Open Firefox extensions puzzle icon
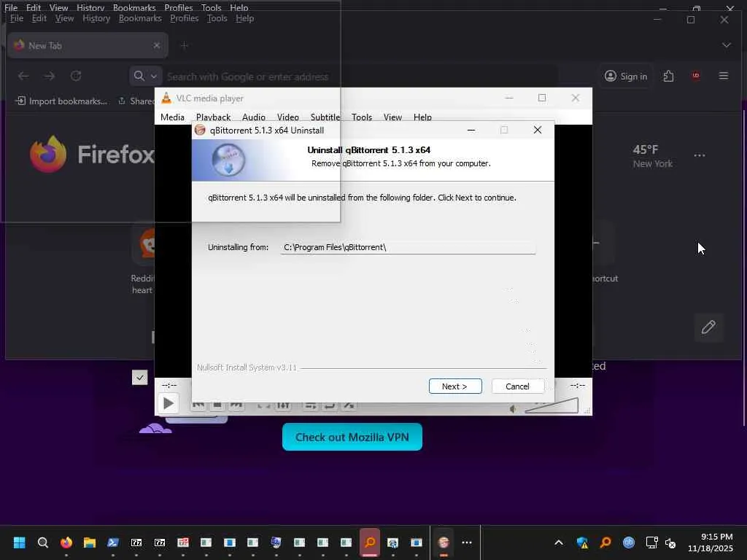Screen dimensions: 747x560 (668, 76)
